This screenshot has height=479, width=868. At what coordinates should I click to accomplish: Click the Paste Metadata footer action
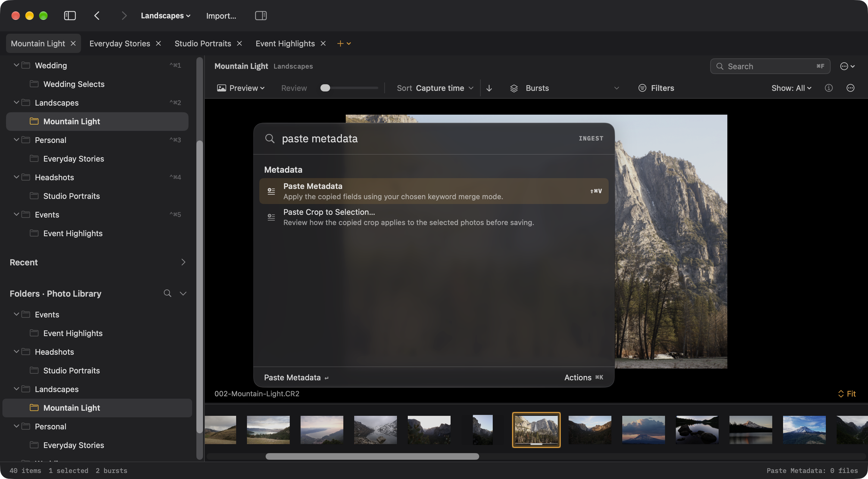pos(296,378)
